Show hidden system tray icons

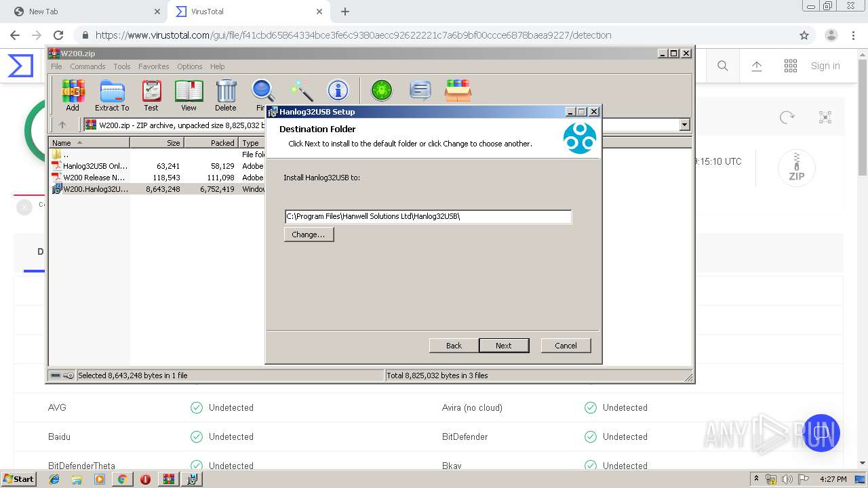pos(756,479)
